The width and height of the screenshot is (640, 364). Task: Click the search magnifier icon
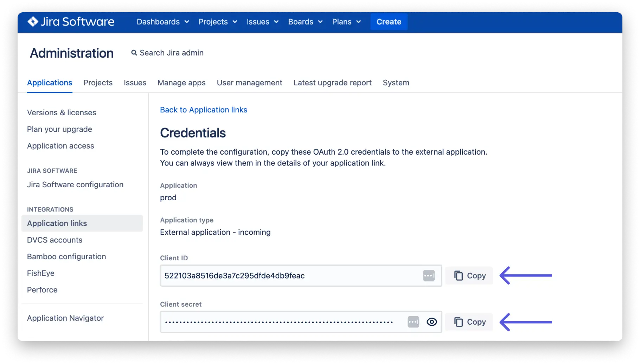pos(134,53)
